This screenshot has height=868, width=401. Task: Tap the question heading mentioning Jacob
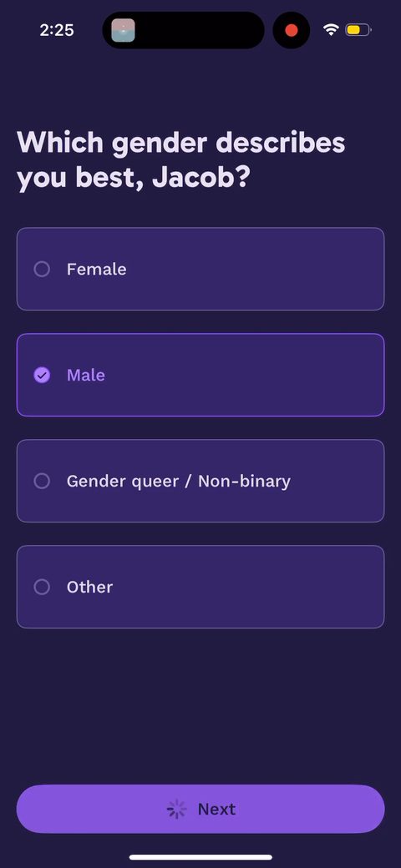(181, 160)
